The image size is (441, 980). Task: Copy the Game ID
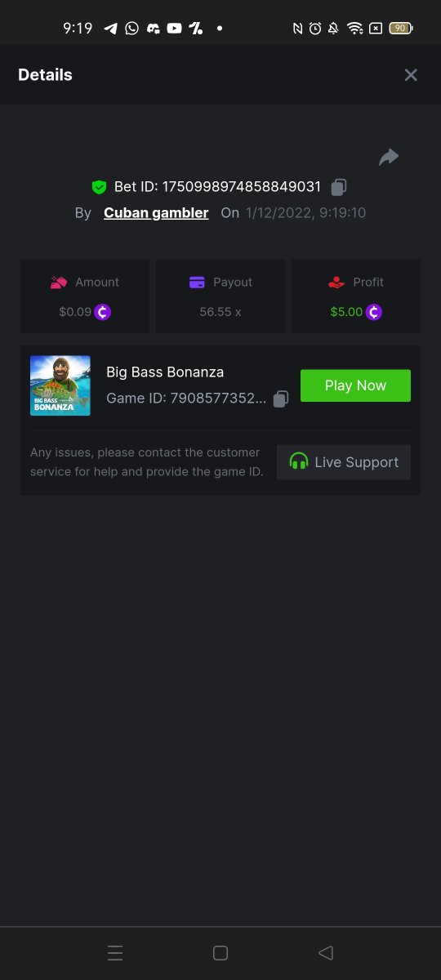(x=281, y=399)
